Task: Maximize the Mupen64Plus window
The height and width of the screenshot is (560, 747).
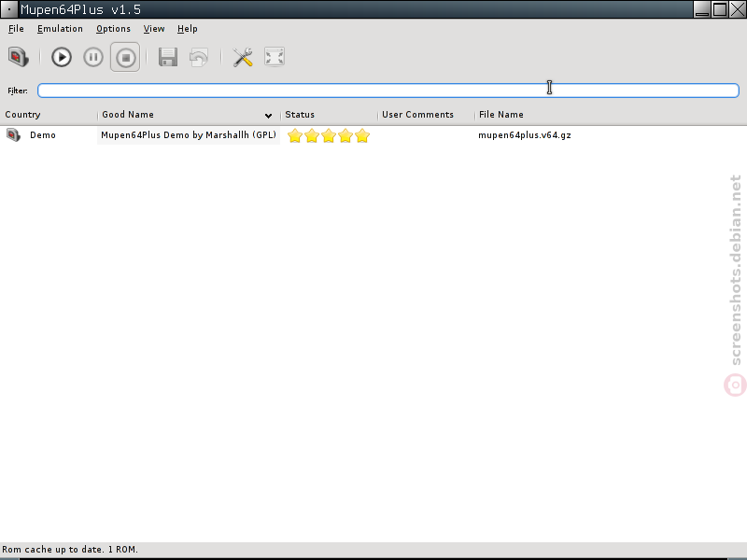Action: (x=720, y=9)
